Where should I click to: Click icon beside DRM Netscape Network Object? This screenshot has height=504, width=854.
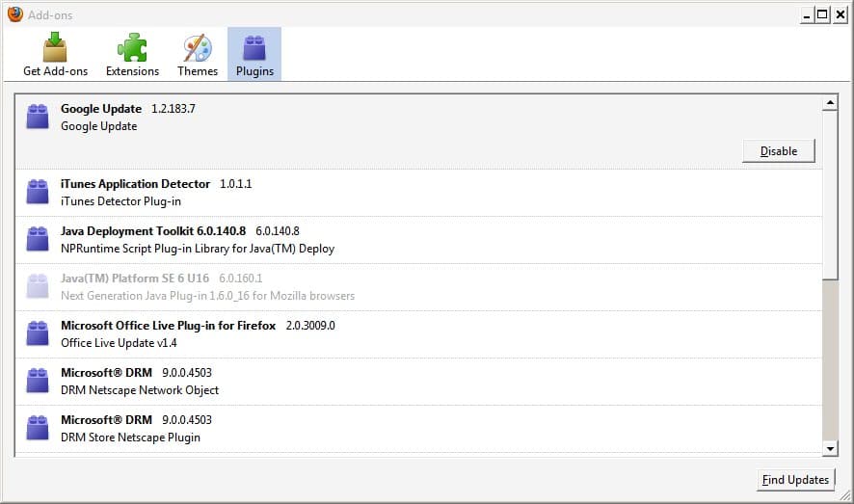point(38,381)
